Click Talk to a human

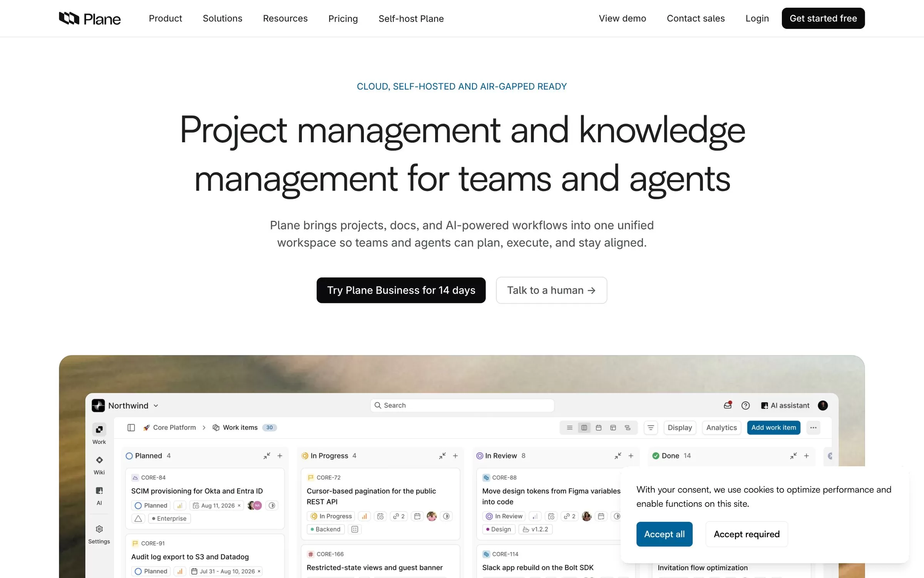coord(551,290)
